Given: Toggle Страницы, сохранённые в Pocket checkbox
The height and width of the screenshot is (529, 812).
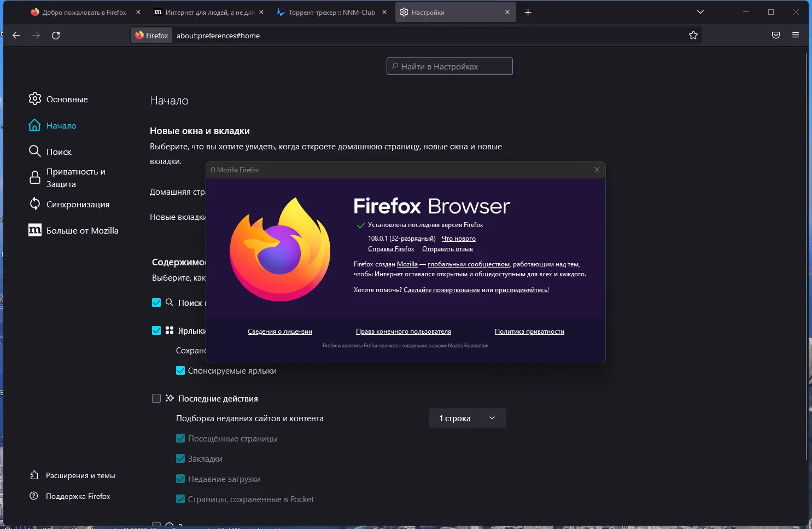Looking at the screenshot, I should click(x=180, y=499).
